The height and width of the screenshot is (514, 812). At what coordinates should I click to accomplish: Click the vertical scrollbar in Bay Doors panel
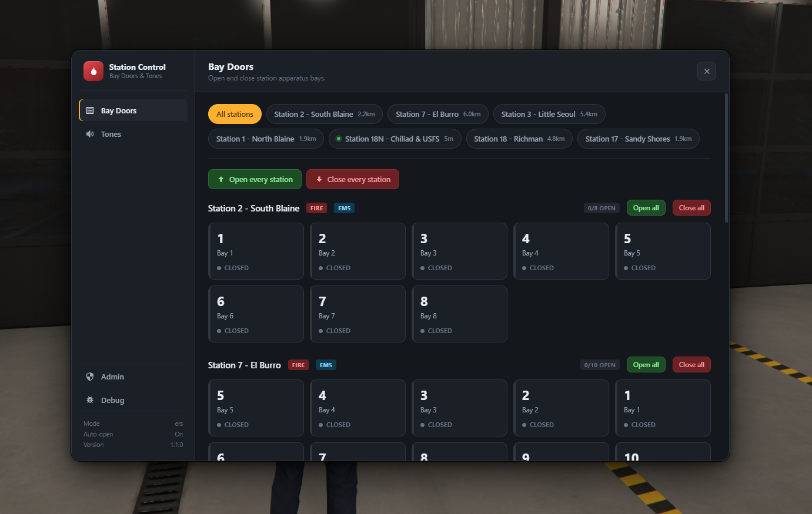tap(727, 158)
